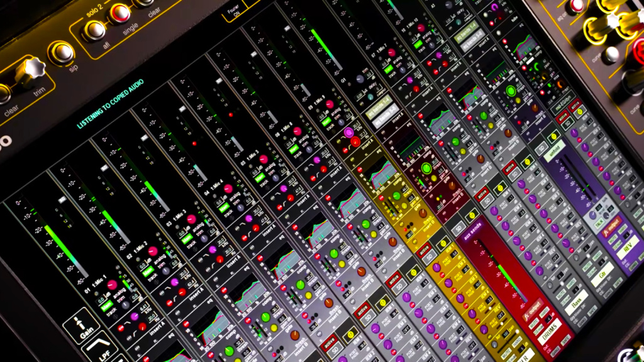Select the pink gain knob on 1:Mic 2
Image resolution: width=644 pixels, height=362 pixels.
pos(152,251)
